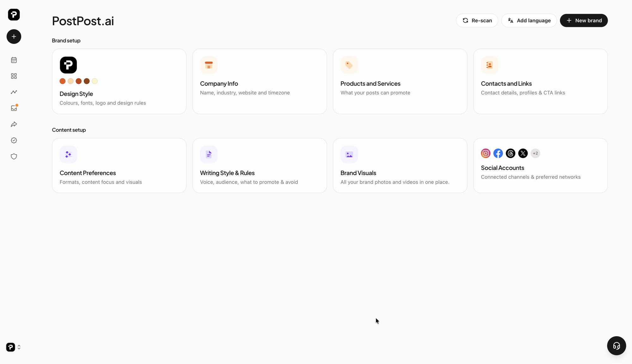Open the Social Accounts card title
This screenshot has height=364, width=632.
point(502,168)
